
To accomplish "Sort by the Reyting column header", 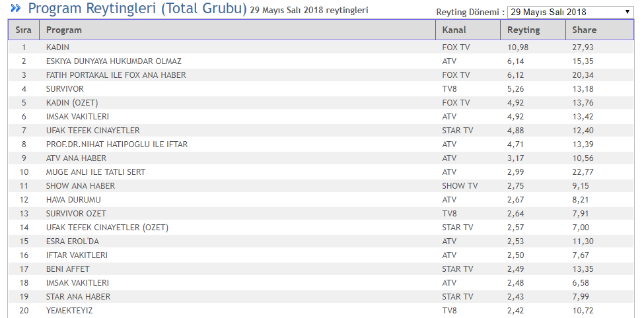I will coord(523,30).
